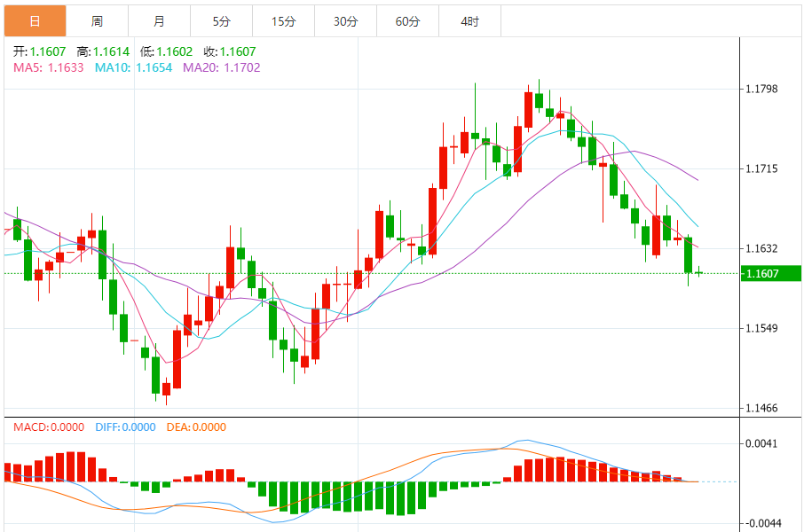
Task: Select the MA20 moving average label
Action: pyautogui.click(x=221, y=67)
